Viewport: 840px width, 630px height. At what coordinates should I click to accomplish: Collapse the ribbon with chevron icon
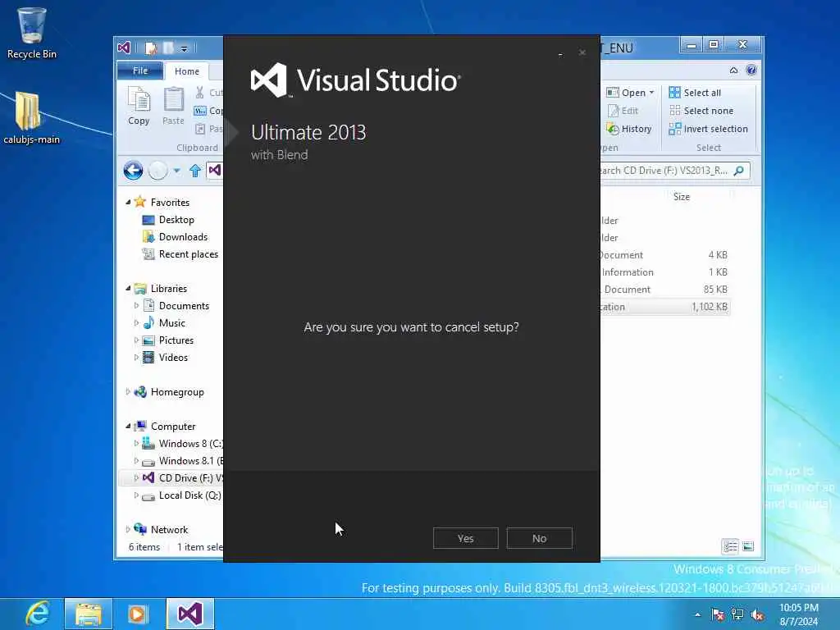[733, 71]
